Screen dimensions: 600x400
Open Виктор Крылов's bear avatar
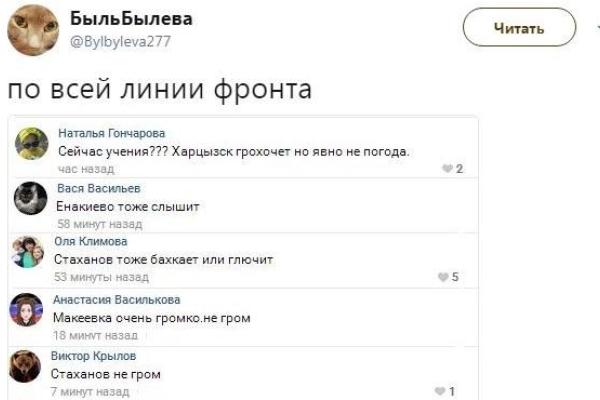click(x=26, y=367)
